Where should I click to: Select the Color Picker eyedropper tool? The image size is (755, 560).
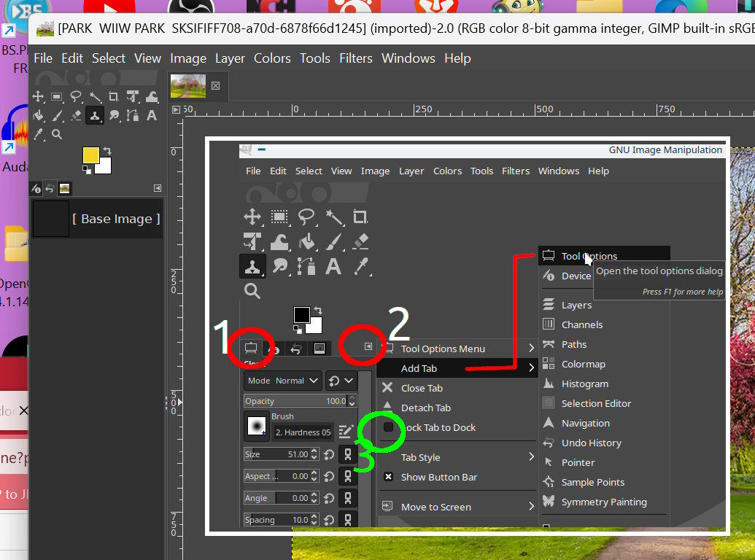coord(38,134)
